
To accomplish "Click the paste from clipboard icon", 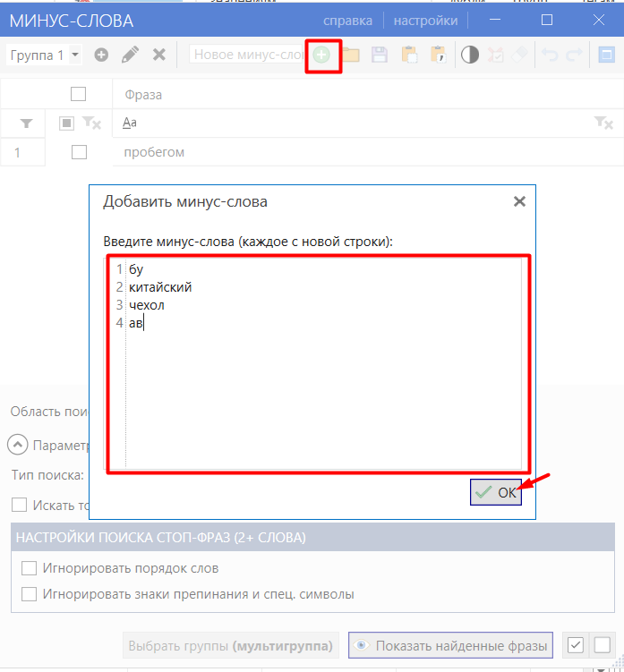I will tap(409, 55).
